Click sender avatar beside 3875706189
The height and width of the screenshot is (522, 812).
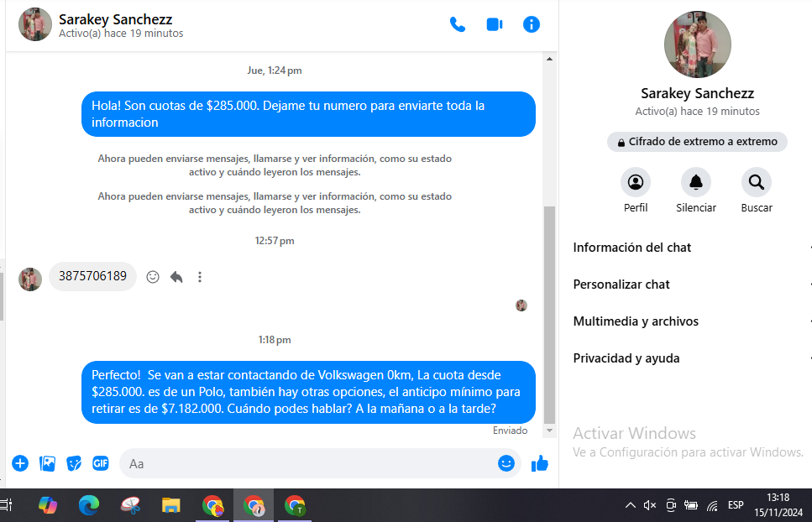(30, 279)
